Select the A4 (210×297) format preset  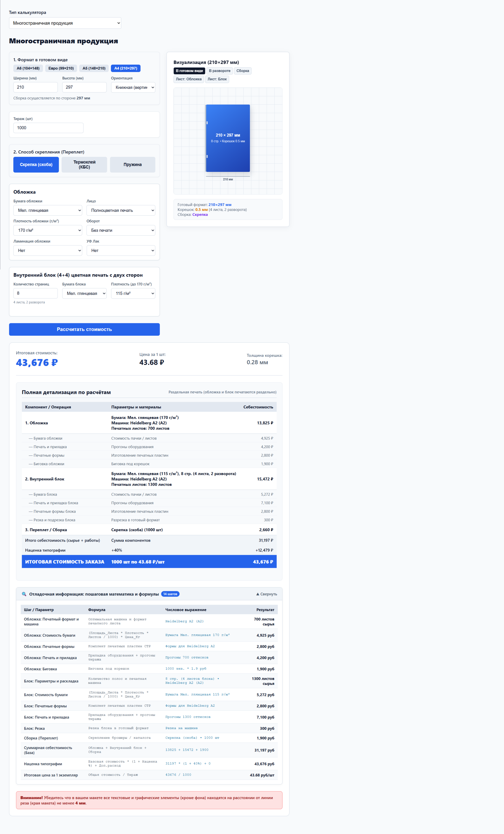tap(125, 68)
